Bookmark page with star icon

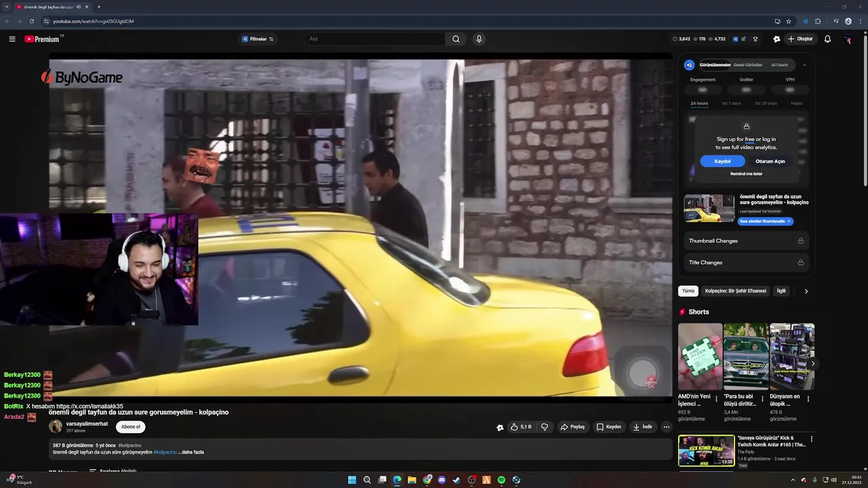pos(789,21)
